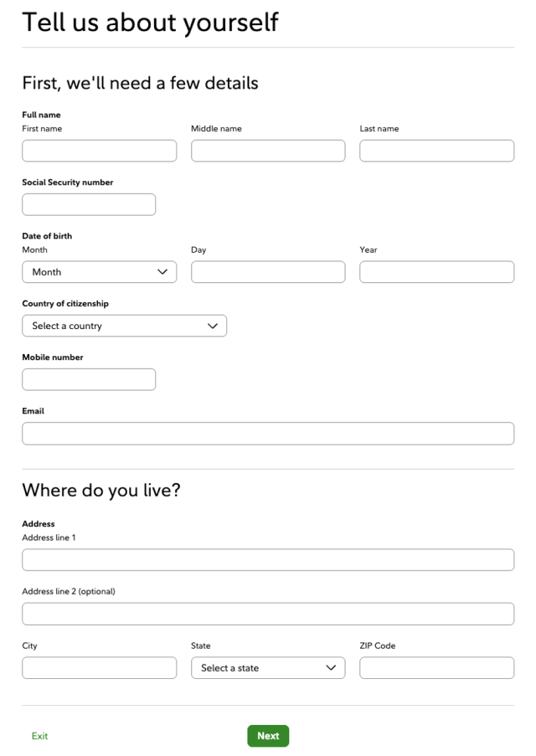Click the Middle name input field
536x756 pixels.
(268, 150)
